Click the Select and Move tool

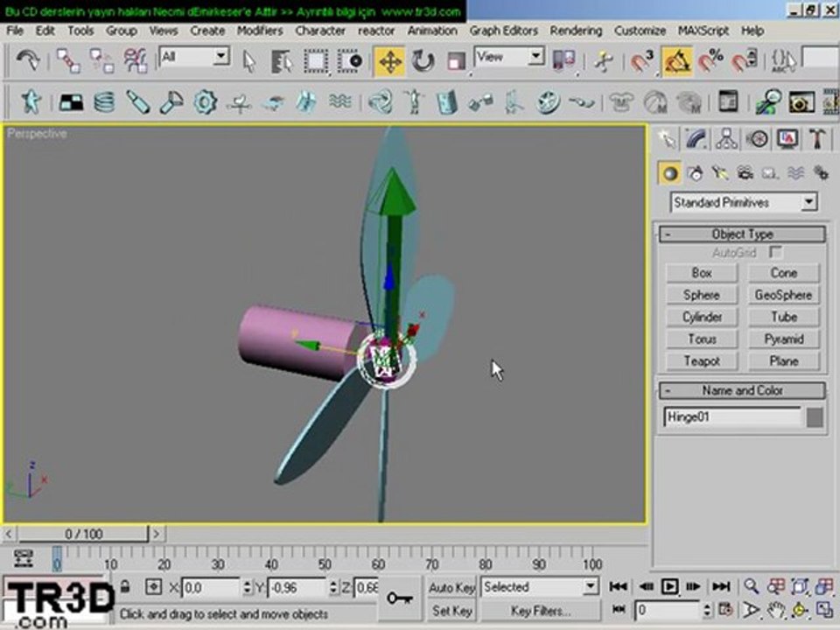389,61
